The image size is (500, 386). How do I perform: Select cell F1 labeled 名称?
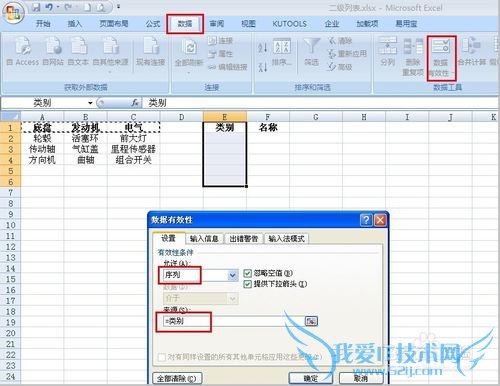(x=268, y=127)
